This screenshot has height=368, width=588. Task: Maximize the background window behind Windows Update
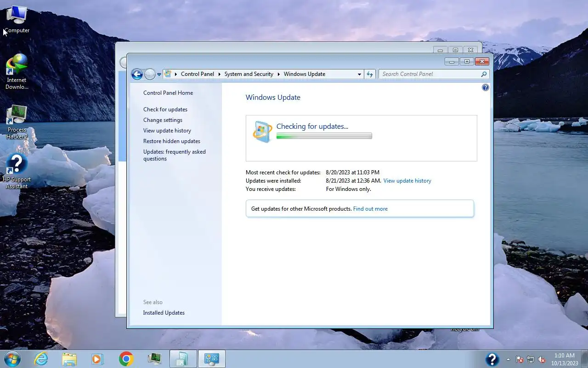click(455, 50)
